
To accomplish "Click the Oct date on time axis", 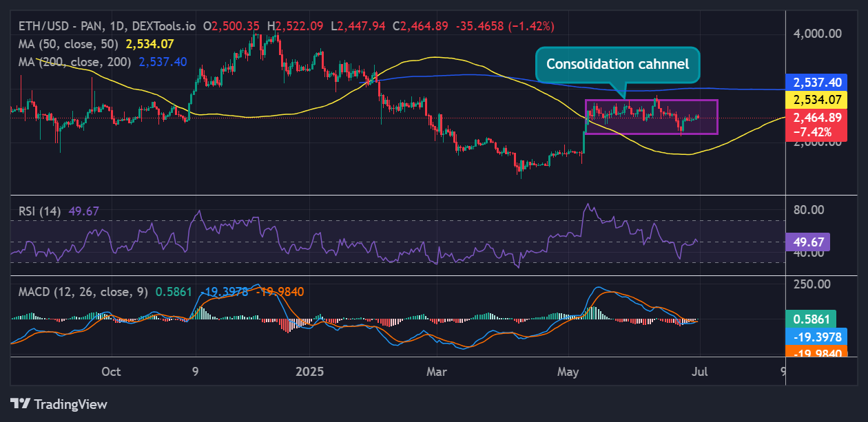I will pos(111,372).
